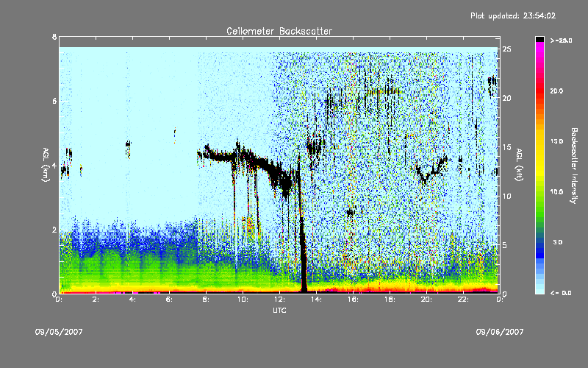Click the "<= 0.0" colorbar label
The height and width of the screenshot is (368, 588).
point(561,292)
